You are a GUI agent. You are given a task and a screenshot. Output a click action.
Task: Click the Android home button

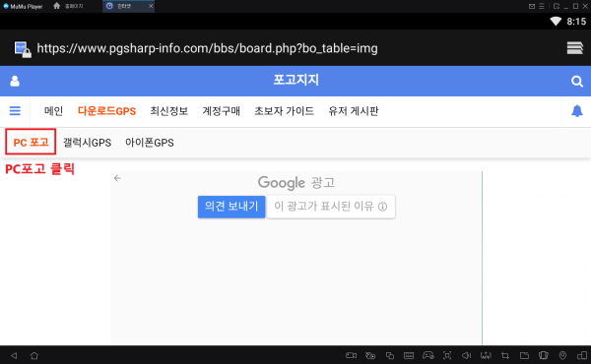(x=34, y=355)
